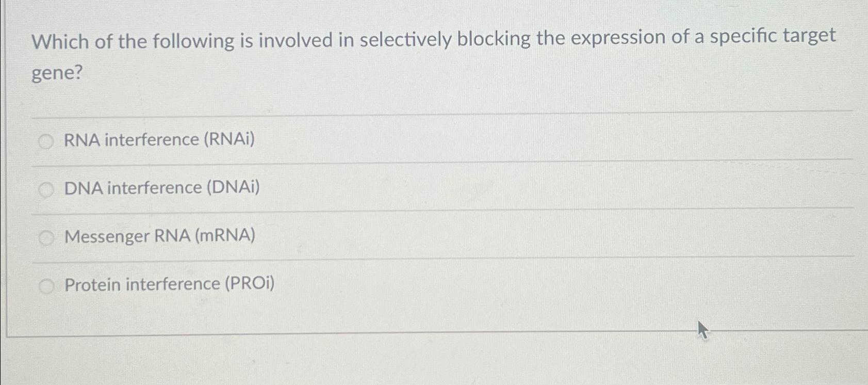This screenshot has width=868, height=385.
Task: Click the DNA interference (DNAi) answer text
Action: 161,188
